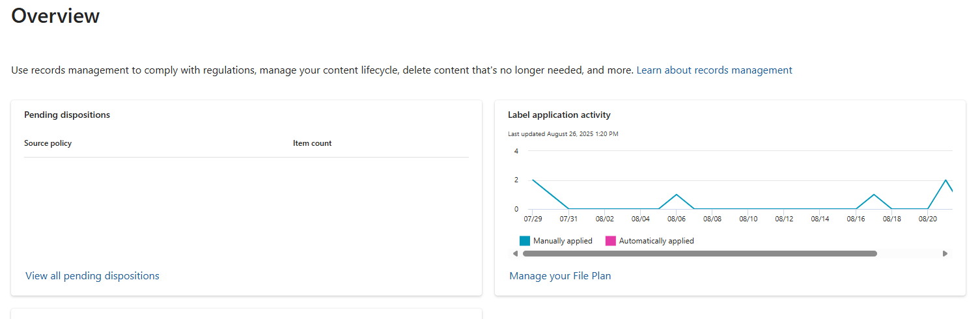Open View all pending dispositions
The width and height of the screenshot is (980, 319).
pyautogui.click(x=92, y=276)
